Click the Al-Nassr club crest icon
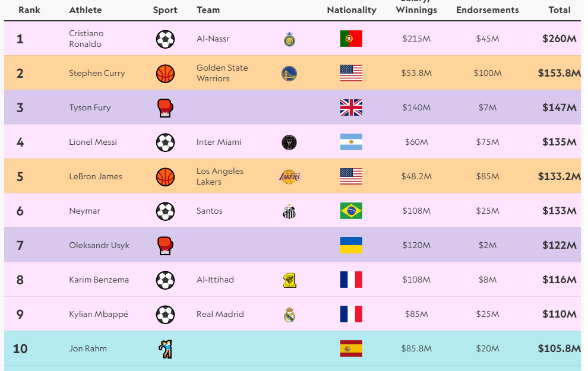 [289, 39]
